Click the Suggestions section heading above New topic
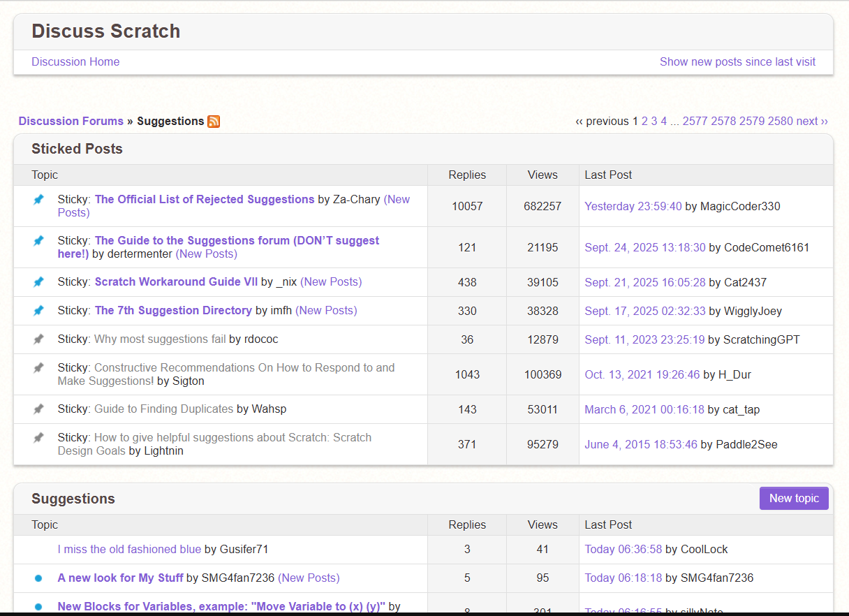 (73, 499)
